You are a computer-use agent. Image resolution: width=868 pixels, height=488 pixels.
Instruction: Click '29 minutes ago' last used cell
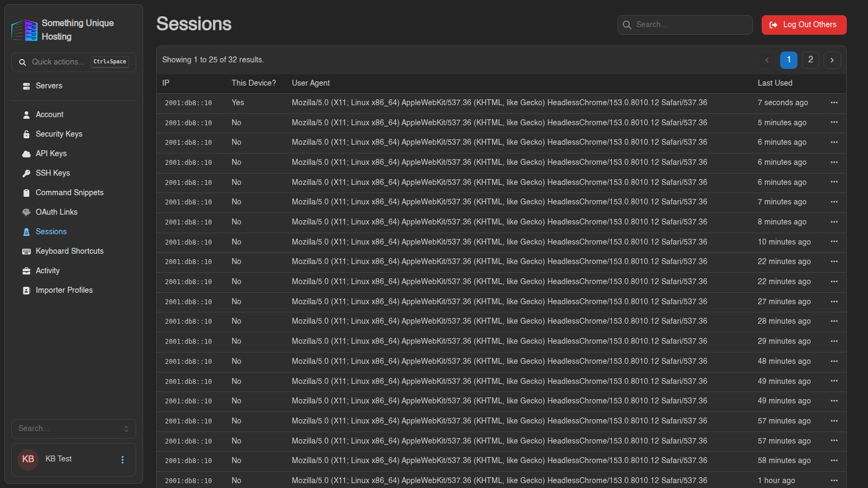point(784,341)
